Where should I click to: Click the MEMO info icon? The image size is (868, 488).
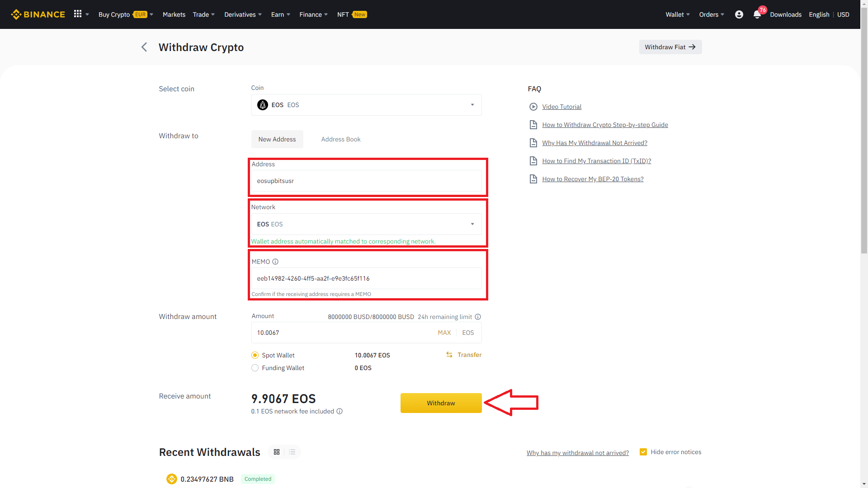point(275,262)
